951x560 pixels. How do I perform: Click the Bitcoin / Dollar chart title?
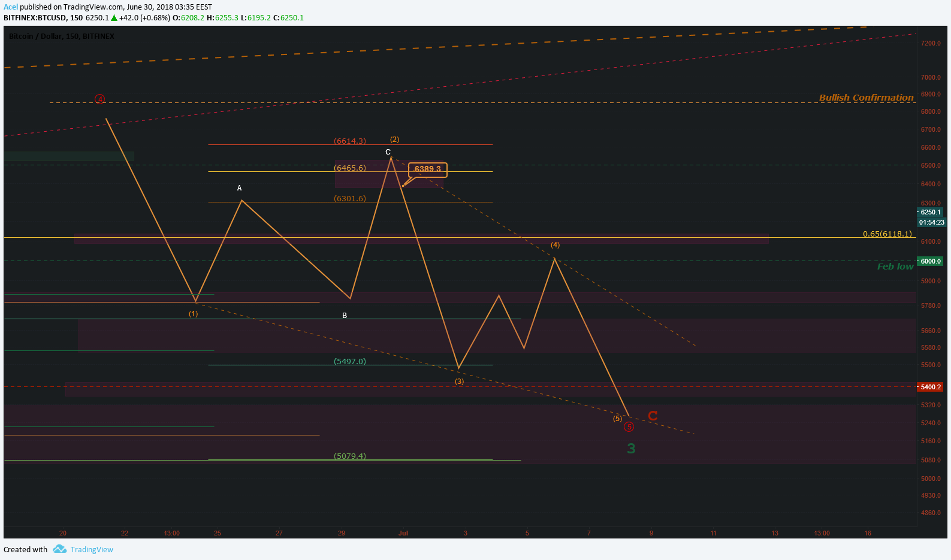point(61,37)
